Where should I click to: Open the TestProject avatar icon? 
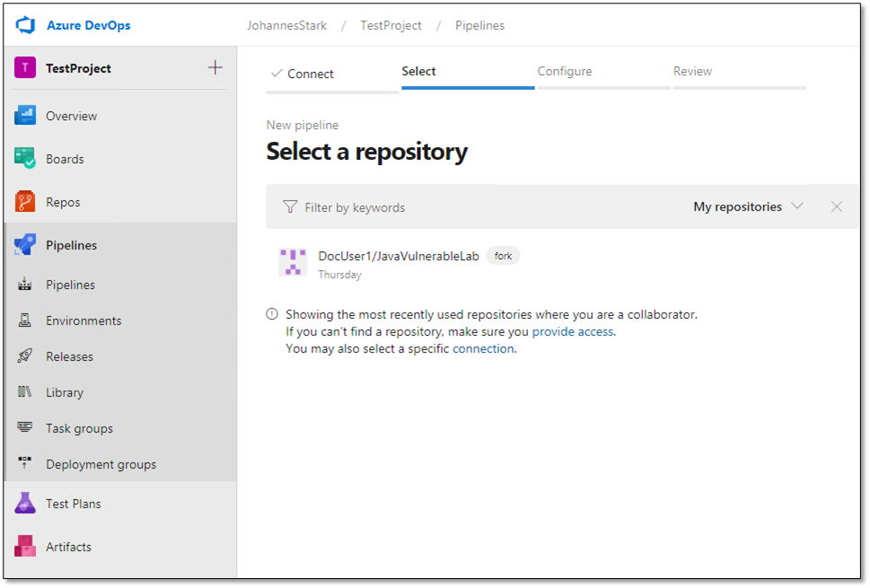(x=25, y=67)
